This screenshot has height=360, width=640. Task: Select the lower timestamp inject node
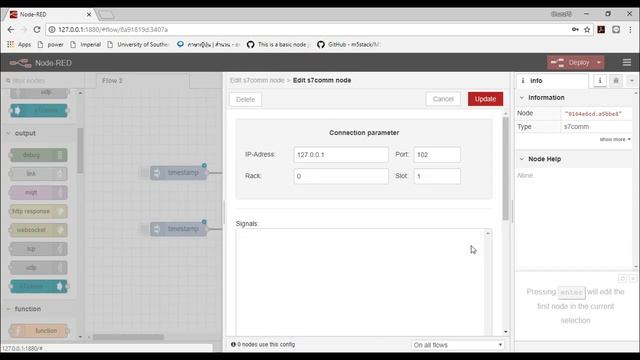pyautogui.click(x=179, y=229)
